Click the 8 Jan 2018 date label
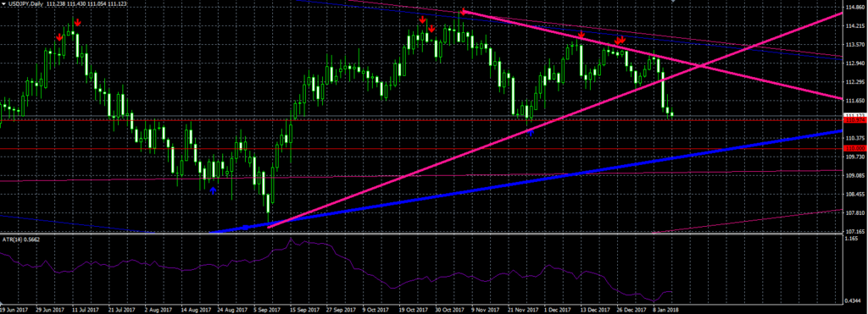Image resolution: width=868 pixels, height=314 pixels. (x=666, y=310)
